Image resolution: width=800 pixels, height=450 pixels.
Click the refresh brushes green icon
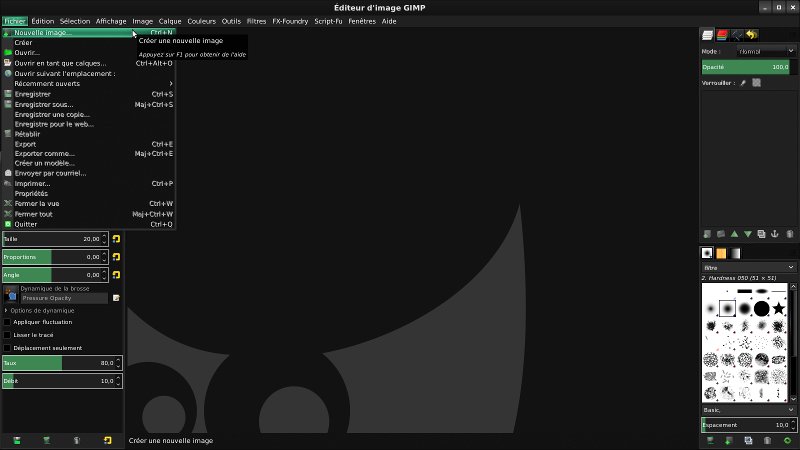pyautogui.click(x=787, y=440)
